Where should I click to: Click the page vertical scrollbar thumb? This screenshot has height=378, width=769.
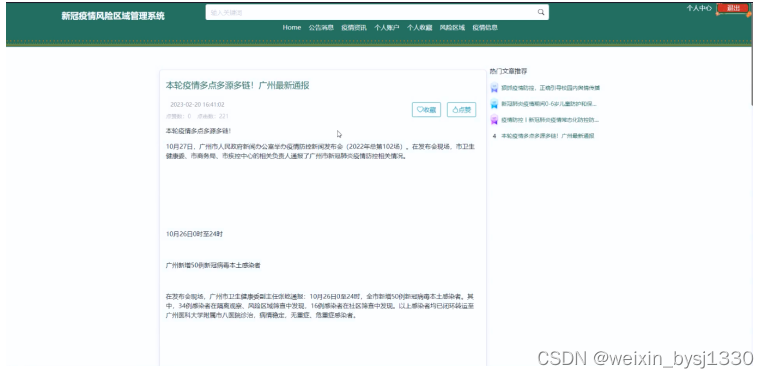[x=753, y=54]
